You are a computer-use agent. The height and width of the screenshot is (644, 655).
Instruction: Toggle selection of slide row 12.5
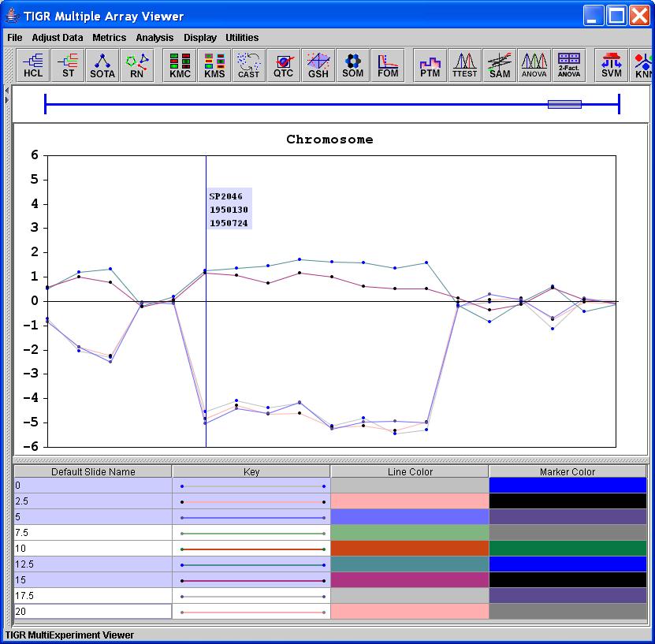tap(92, 564)
